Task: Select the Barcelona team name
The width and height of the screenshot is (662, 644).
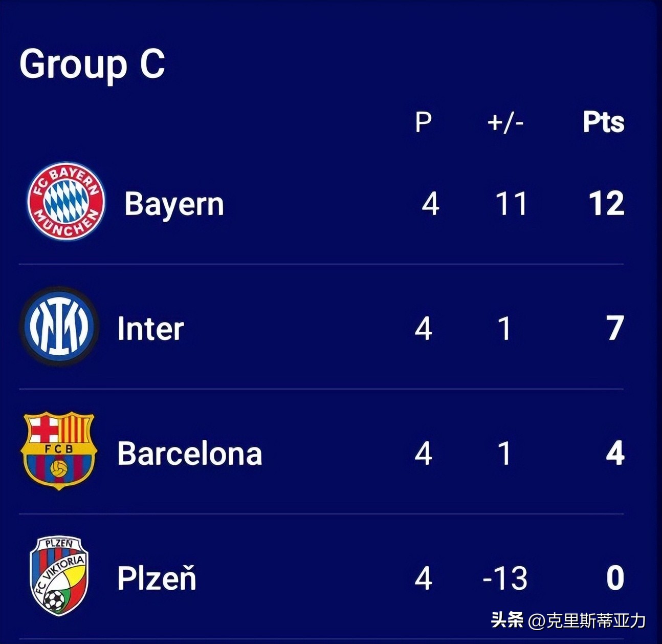Action: click(x=190, y=454)
